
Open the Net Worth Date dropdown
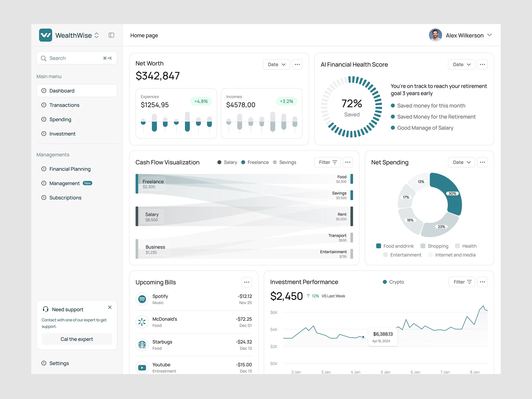[x=276, y=64]
